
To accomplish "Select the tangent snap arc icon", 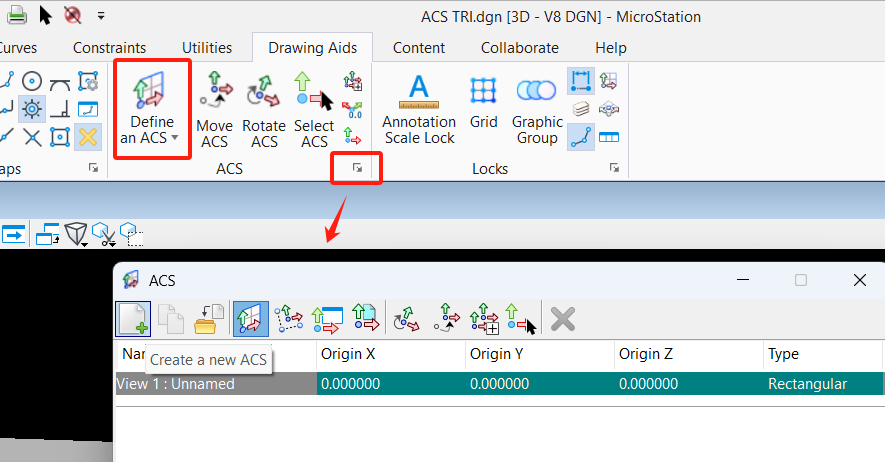I will pyautogui.click(x=60, y=83).
